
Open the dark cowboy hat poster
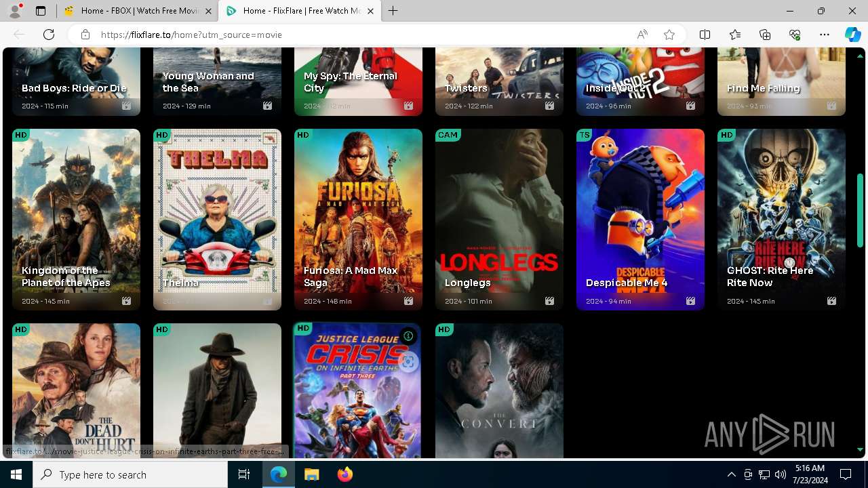pyautogui.click(x=217, y=390)
